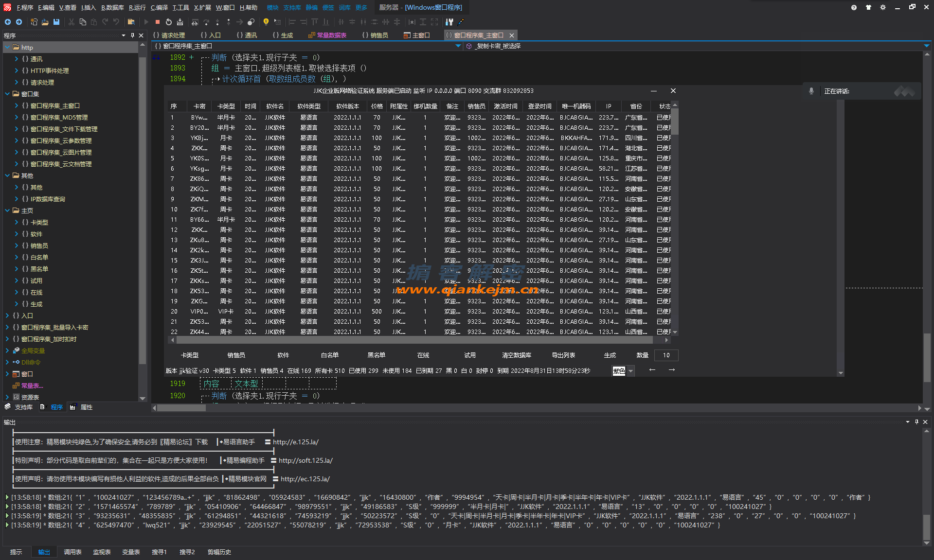Click the 生成 button next to 数量

click(610, 355)
